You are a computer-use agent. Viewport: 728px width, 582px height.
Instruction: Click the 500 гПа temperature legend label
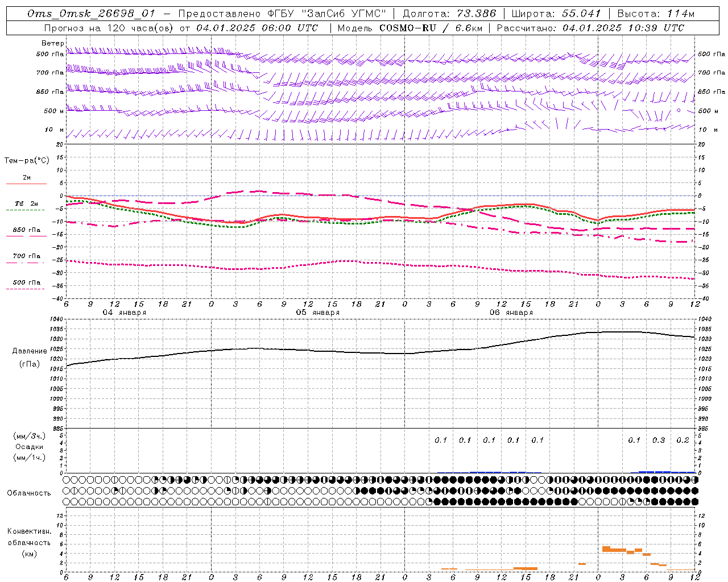[27, 282]
